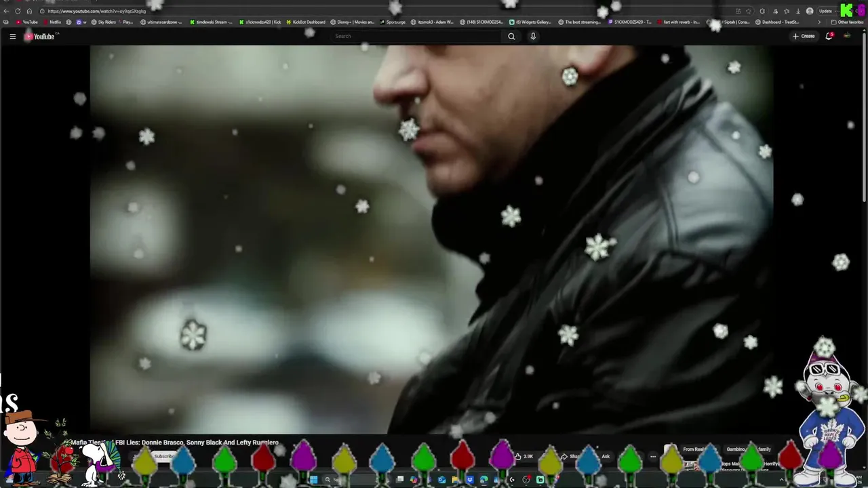Open the Other favorites folder

point(847,22)
